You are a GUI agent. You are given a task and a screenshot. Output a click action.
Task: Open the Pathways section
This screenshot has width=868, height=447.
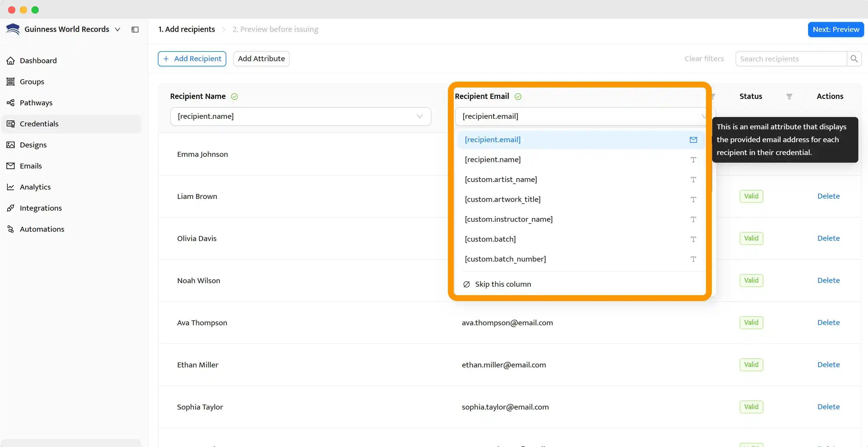[36, 102]
